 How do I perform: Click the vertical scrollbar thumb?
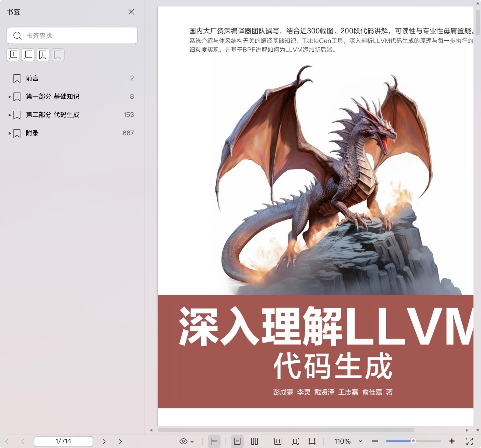click(478, 22)
